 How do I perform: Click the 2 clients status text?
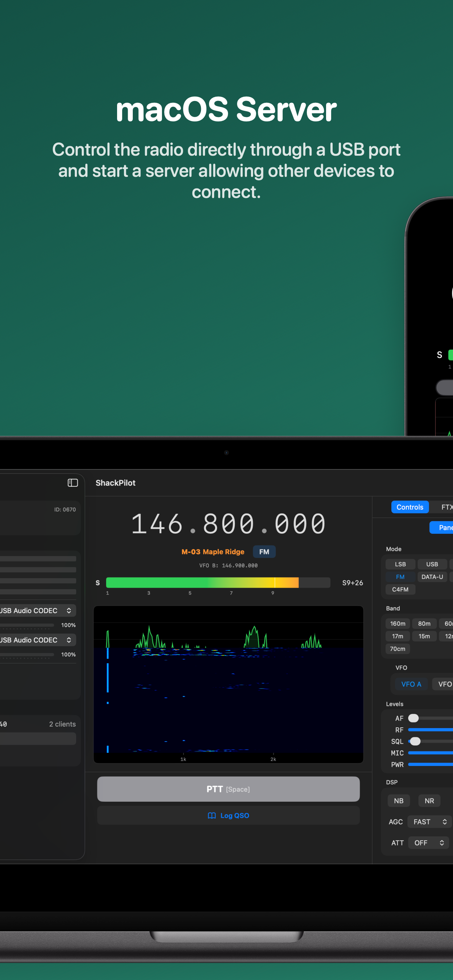62,724
